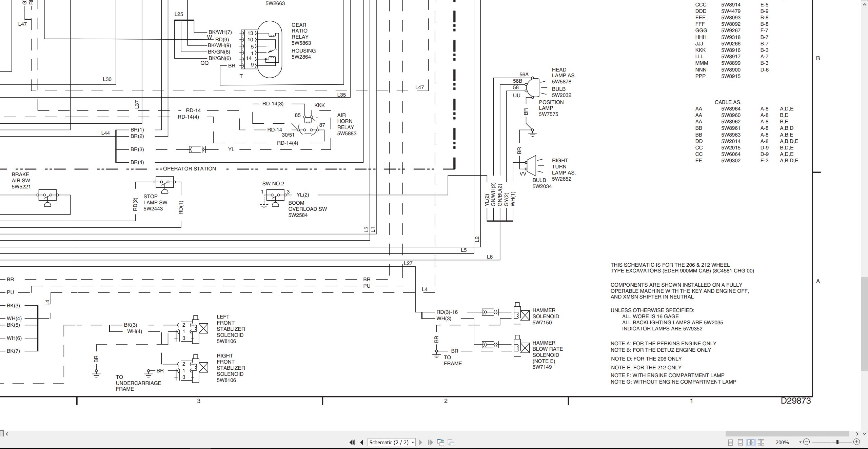This screenshot has height=449, width=868.
Task: Click the horizontal scrollbar right arrow
Action: click(857, 433)
